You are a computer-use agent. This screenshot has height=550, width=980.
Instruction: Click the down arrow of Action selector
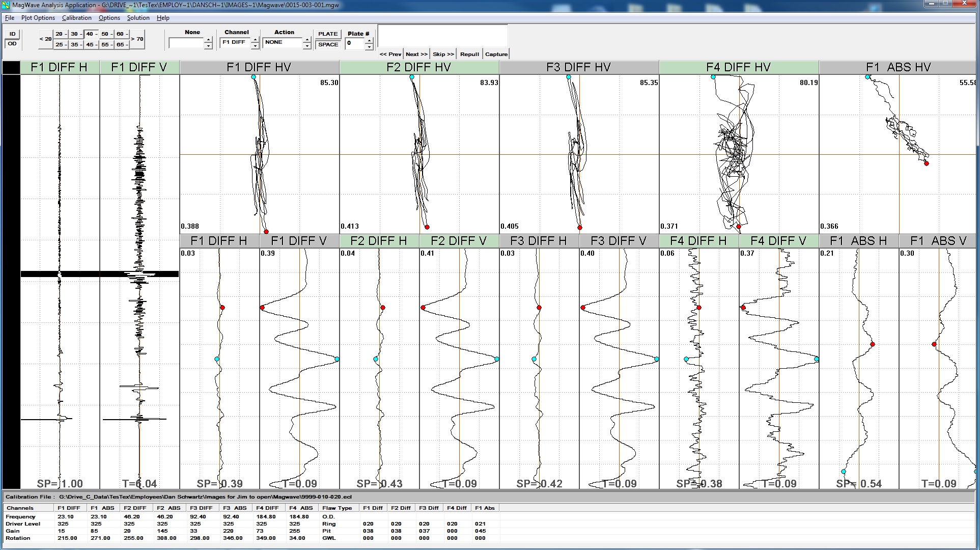pyautogui.click(x=307, y=46)
